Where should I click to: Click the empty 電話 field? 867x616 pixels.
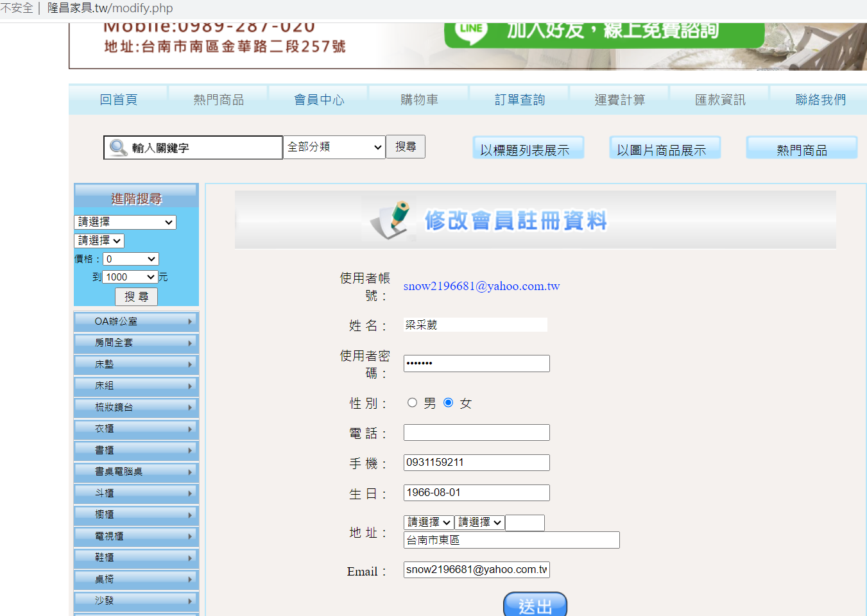click(x=477, y=432)
